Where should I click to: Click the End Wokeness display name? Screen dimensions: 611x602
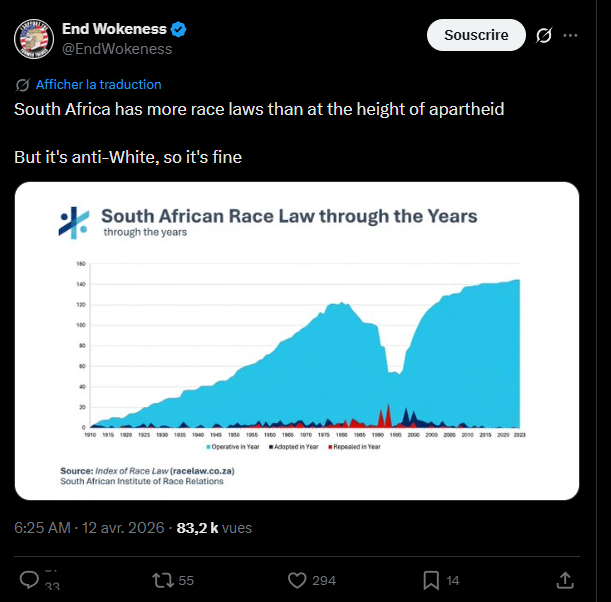[x=114, y=28]
